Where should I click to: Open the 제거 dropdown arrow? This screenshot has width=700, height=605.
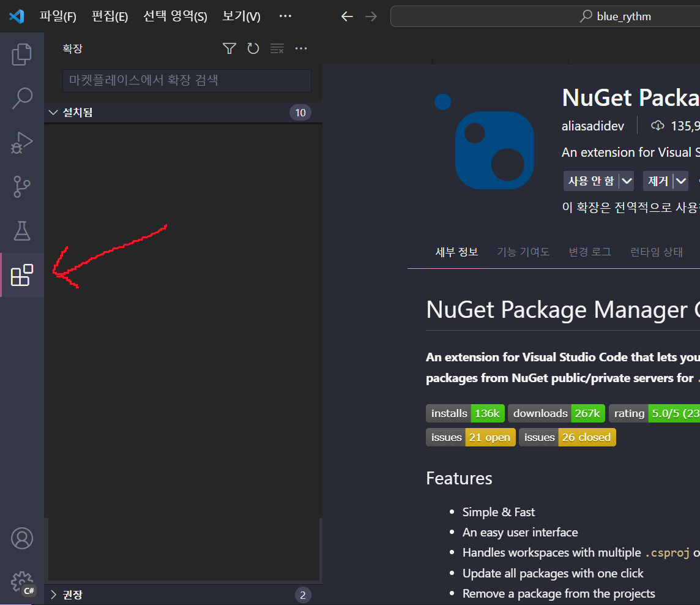(681, 181)
